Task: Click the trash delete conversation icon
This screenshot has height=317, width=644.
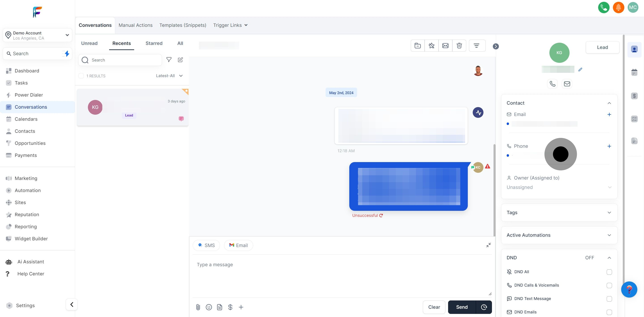Action: pos(459,46)
